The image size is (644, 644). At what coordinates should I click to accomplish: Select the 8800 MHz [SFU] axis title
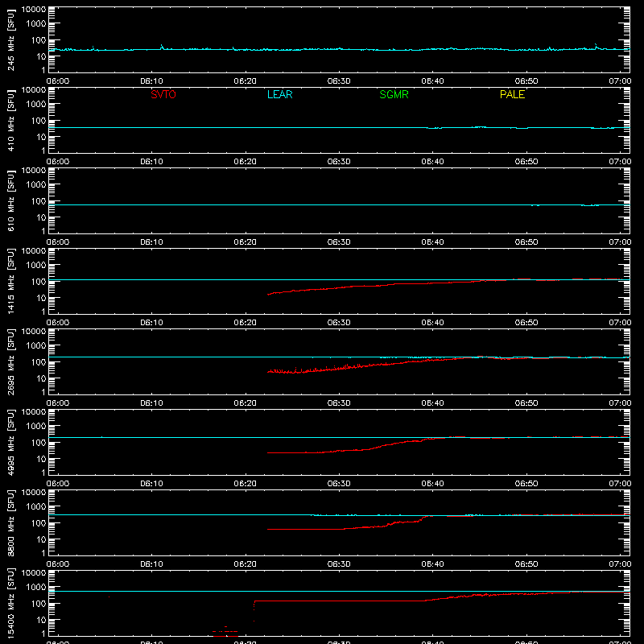(x=11, y=523)
